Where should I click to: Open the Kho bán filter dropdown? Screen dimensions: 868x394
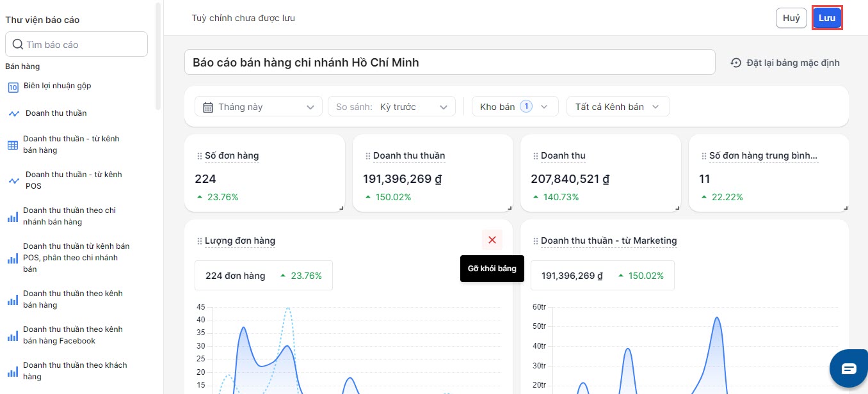[515, 107]
